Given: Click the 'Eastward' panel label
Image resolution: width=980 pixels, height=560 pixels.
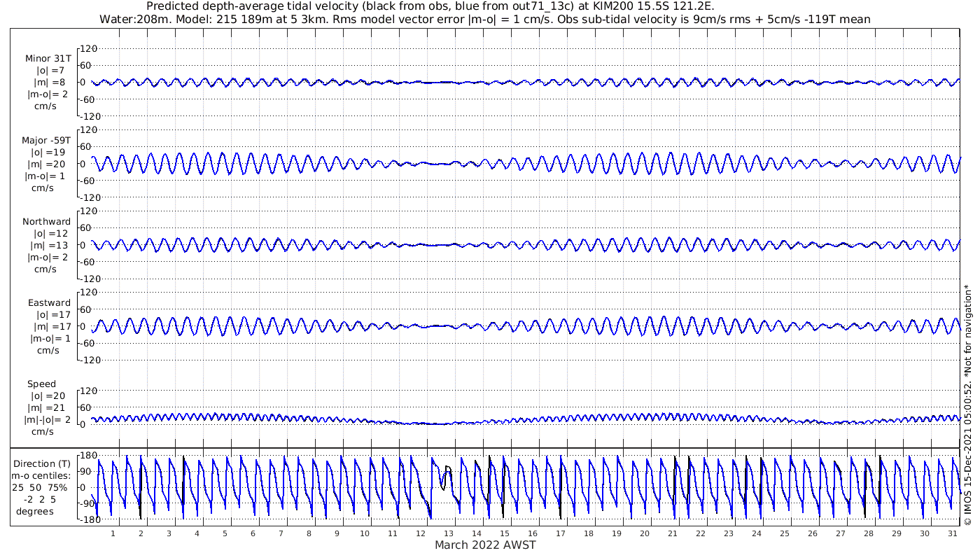Looking at the screenshot, I should (49, 303).
